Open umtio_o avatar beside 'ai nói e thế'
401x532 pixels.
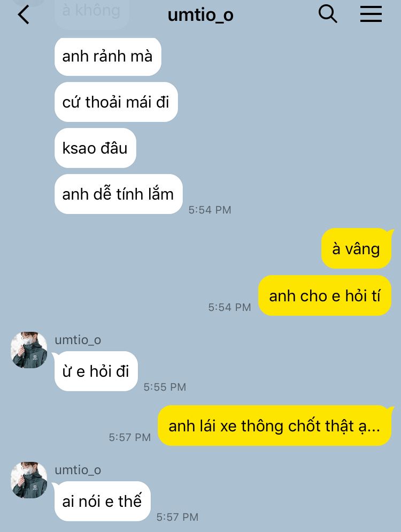pos(29,480)
